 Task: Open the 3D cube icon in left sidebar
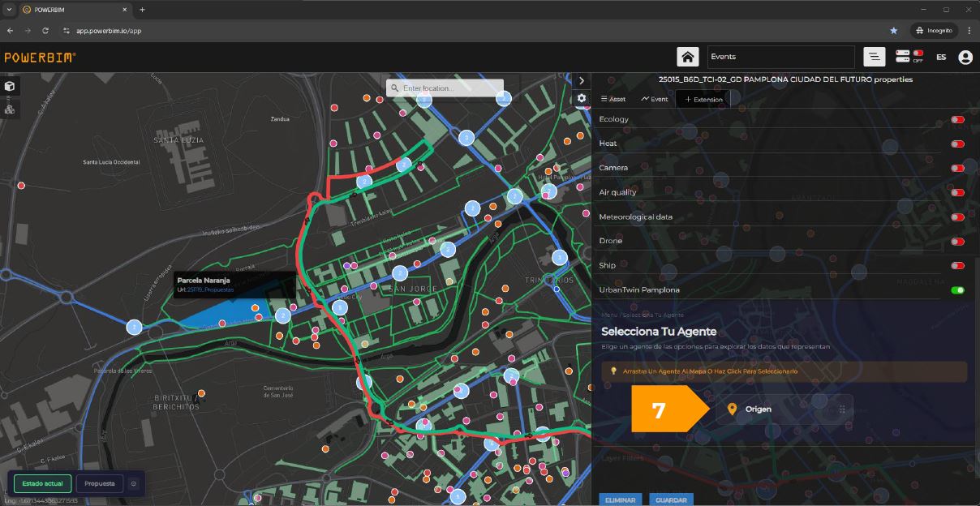10,86
